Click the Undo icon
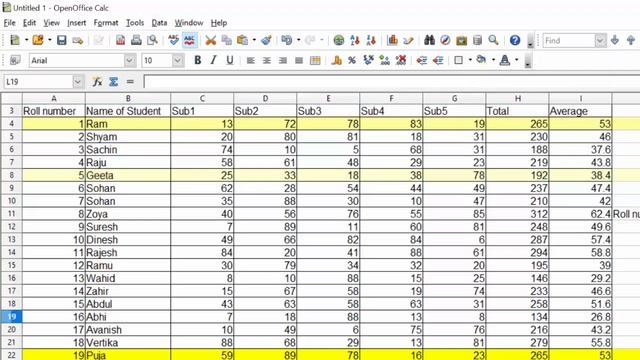This screenshot has width=640, height=360. (x=287, y=40)
